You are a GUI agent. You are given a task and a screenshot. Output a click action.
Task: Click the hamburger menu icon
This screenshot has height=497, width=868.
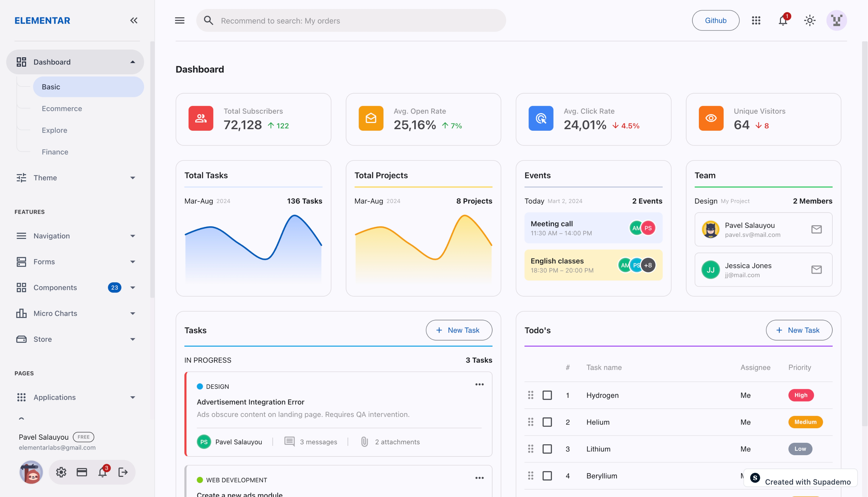[x=180, y=20]
